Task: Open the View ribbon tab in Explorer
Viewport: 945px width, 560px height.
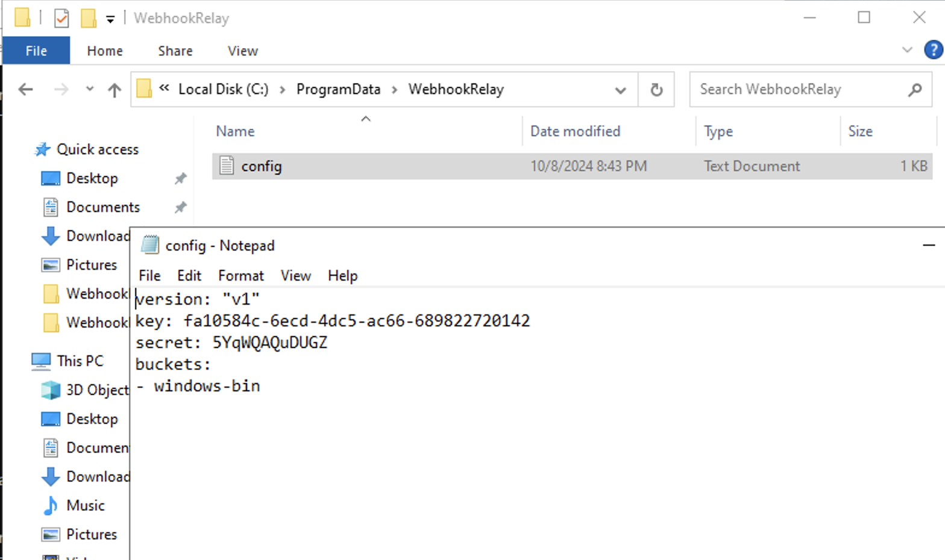Action: click(243, 51)
